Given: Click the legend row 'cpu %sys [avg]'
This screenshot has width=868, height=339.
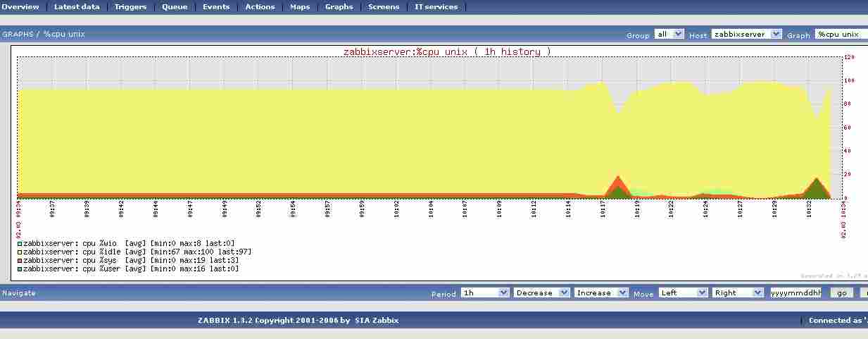Looking at the screenshot, I should pos(128,260).
